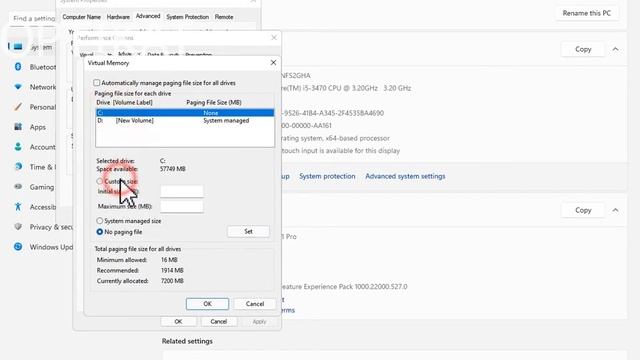Click the Set button in Virtual Memory

pos(248,231)
